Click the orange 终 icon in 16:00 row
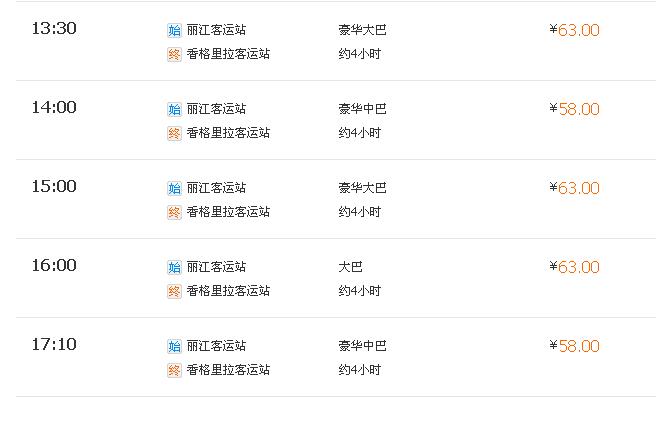This screenshot has height=425, width=656. tap(174, 292)
